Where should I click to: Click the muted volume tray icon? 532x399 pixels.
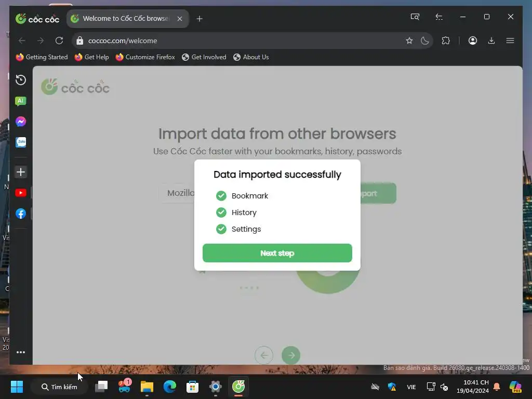click(x=444, y=387)
